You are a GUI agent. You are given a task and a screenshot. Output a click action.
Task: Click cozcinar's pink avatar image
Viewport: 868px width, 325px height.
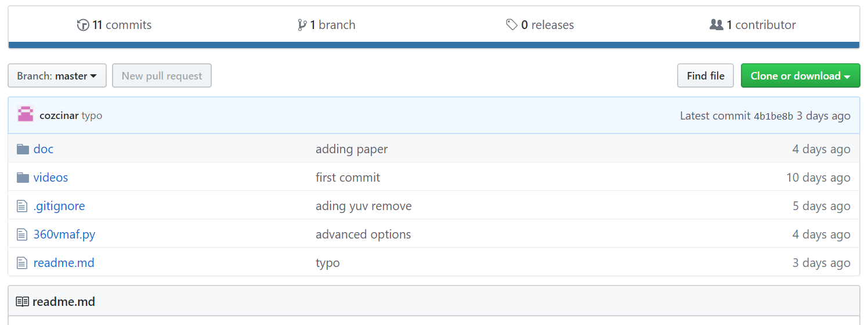point(26,114)
